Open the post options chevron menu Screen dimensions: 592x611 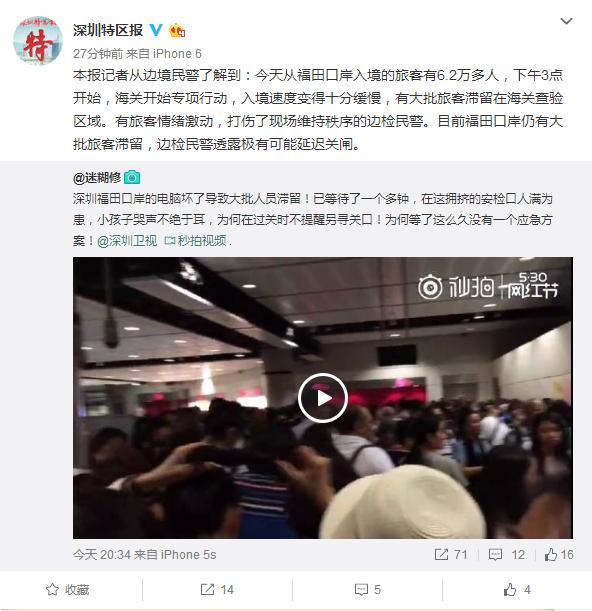coord(566,21)
